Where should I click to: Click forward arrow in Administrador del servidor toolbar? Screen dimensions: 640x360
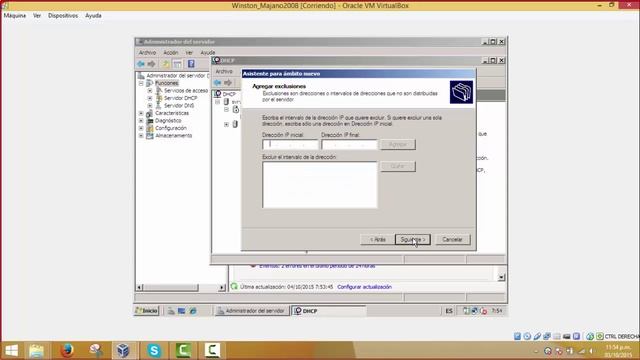(151, 64)
